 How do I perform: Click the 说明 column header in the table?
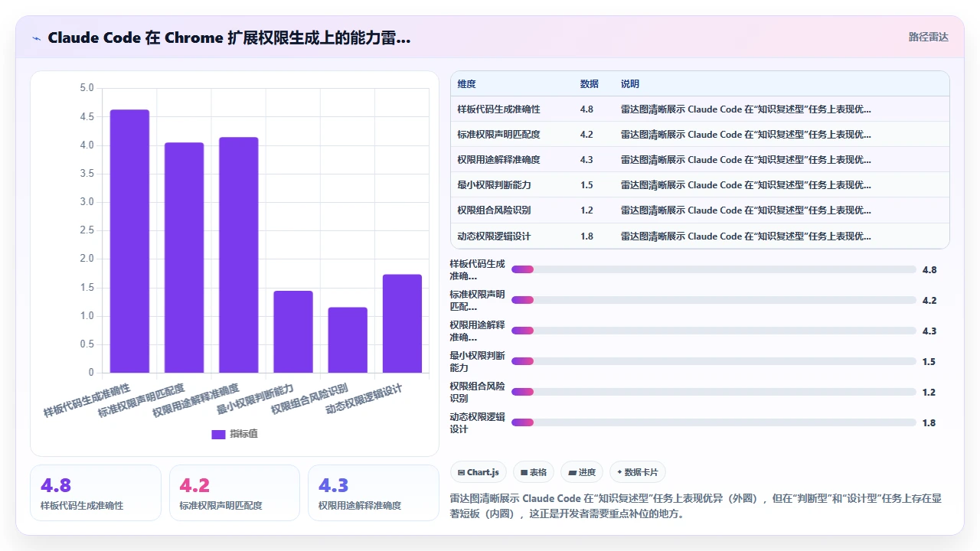(x=630, y=83)
